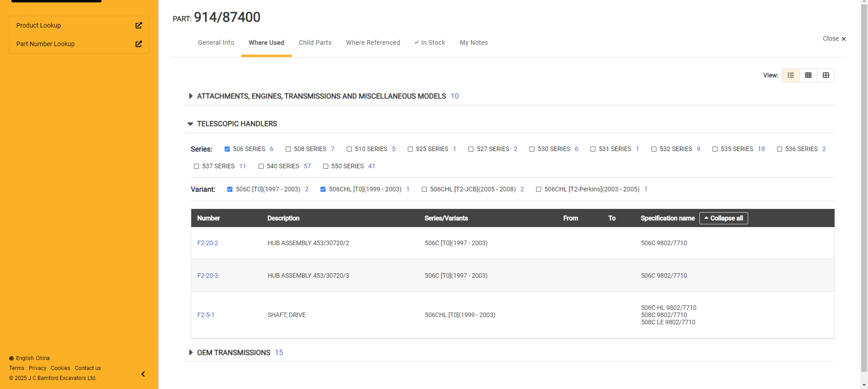Screen dimensions: 868x389
Task: Switch to the Child Parts tab
Action: click(315, 43)
